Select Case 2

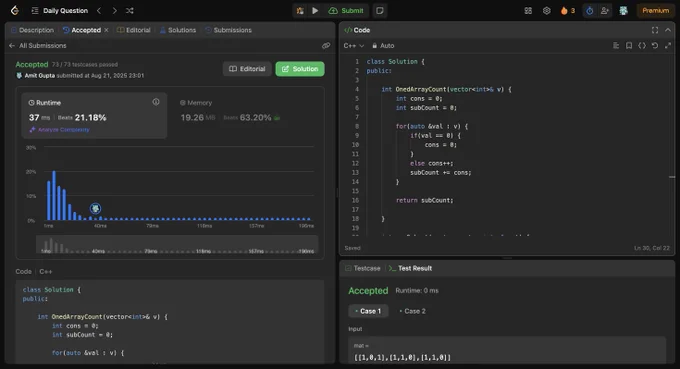tap(412, 311)
